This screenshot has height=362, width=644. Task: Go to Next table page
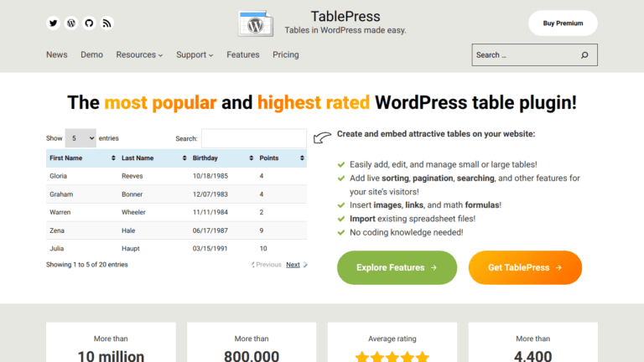pos(293,265)
